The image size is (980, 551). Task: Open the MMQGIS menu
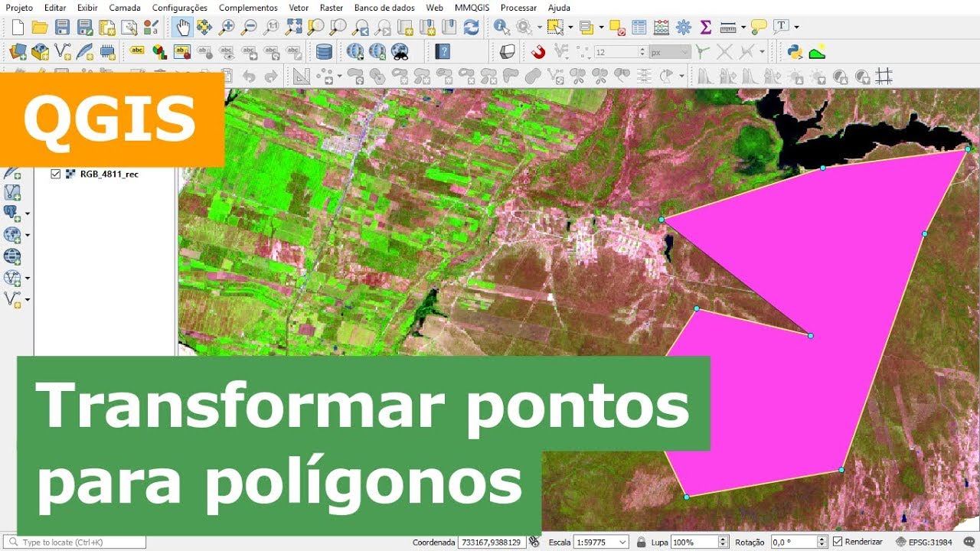pos(471,8)
